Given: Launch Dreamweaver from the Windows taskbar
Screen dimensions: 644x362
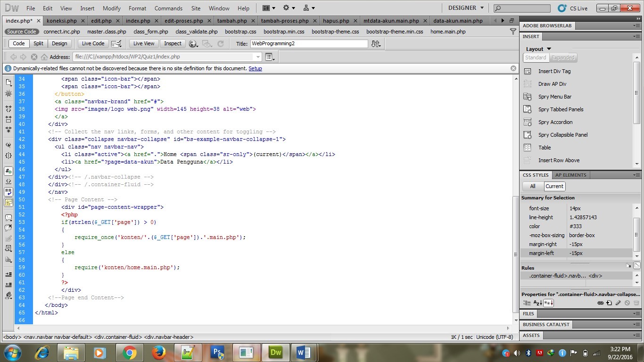Looking at the screenshot, I should point(275,352).
